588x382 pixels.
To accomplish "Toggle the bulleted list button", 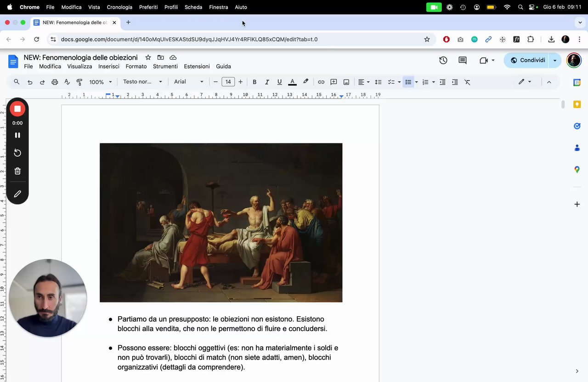I will (x=408, y=82).
